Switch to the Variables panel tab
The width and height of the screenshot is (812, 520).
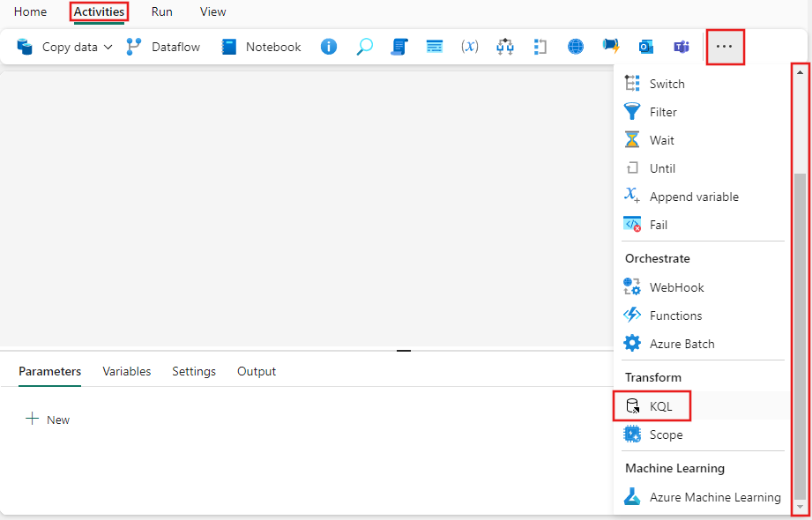click(x=126, y=371)
